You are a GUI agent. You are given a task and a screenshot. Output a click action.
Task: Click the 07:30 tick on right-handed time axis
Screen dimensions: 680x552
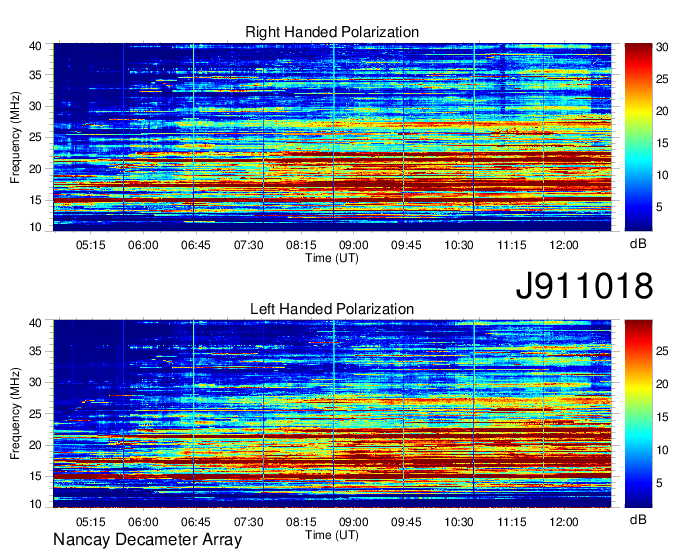[248, 245]
